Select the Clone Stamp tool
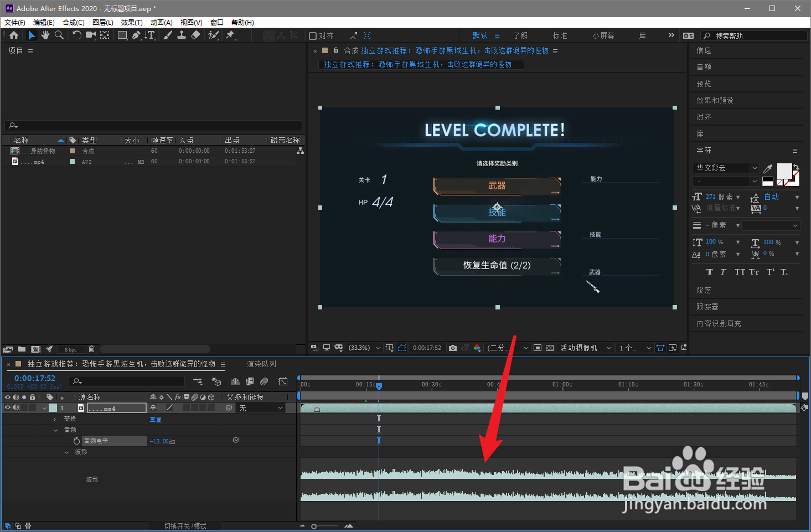811x532 pixels. (181, 35)
